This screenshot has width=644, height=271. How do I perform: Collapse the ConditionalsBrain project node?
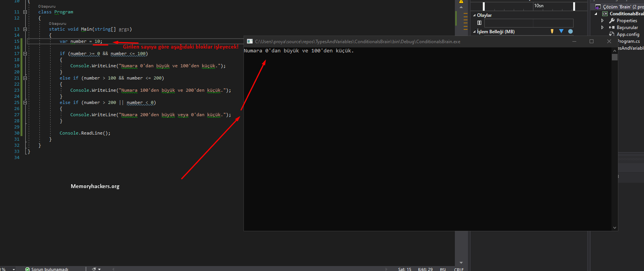(x=596, y=14)
